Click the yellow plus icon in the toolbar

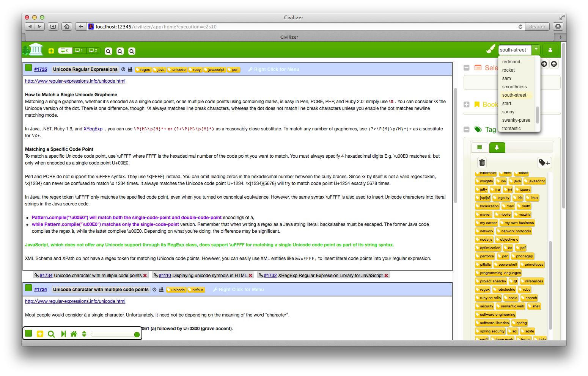tap(51, 50)
